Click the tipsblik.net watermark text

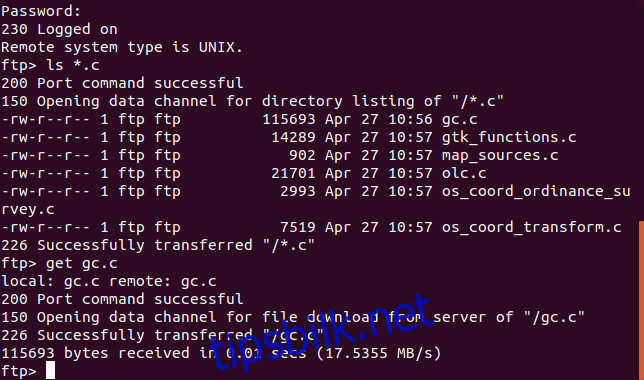pos(322,333)
